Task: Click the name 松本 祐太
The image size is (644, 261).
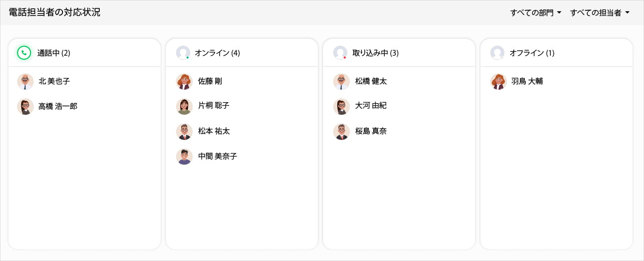Action: coord(214,131)
